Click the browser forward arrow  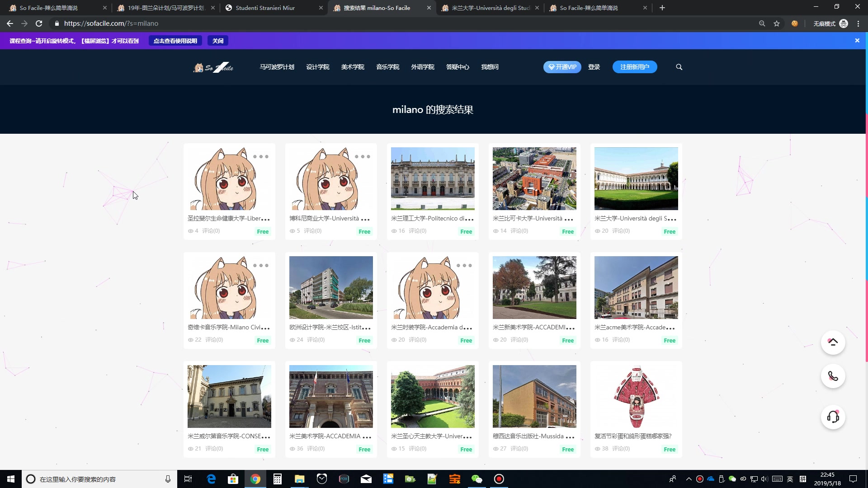(24, 23)
